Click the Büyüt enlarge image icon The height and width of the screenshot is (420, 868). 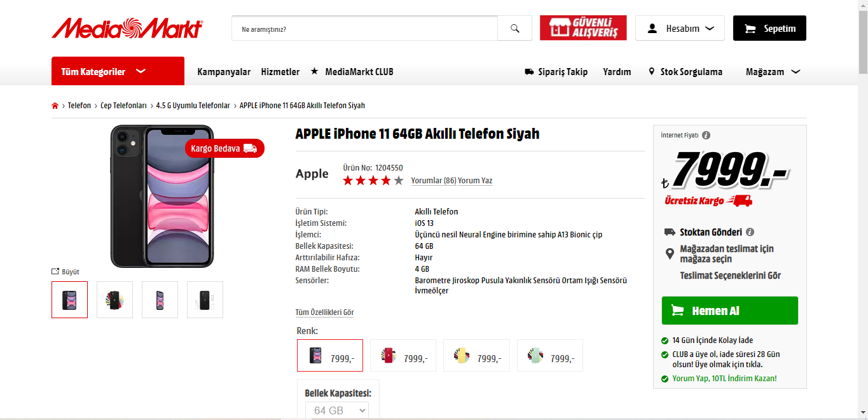click(x=55, y=272)
